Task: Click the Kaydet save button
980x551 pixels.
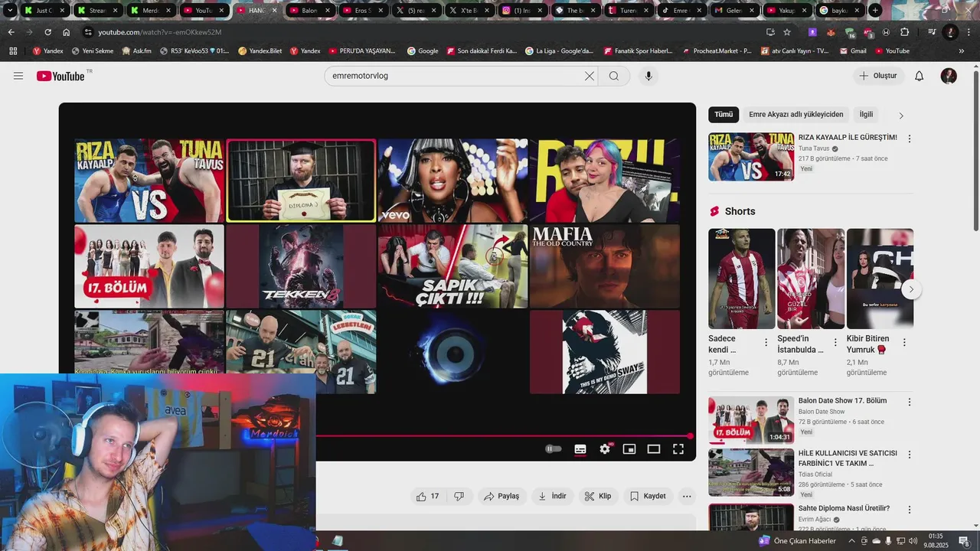Action: pos(648,496)
